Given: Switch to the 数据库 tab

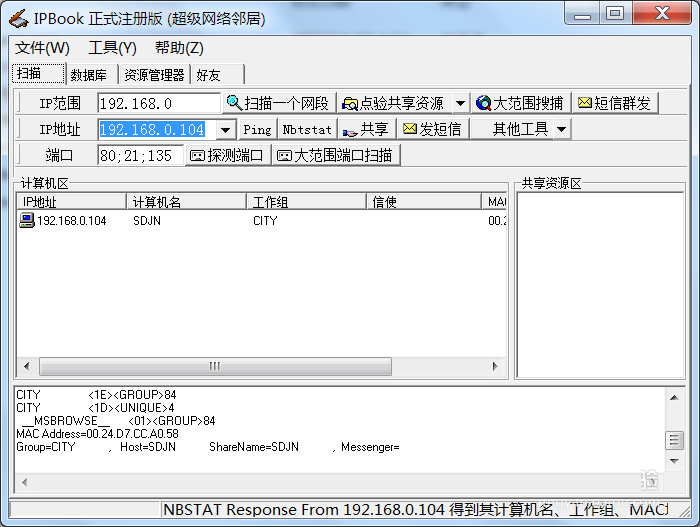Looking at the screenshot, I should pyautogui.click(x=92, y=75).
